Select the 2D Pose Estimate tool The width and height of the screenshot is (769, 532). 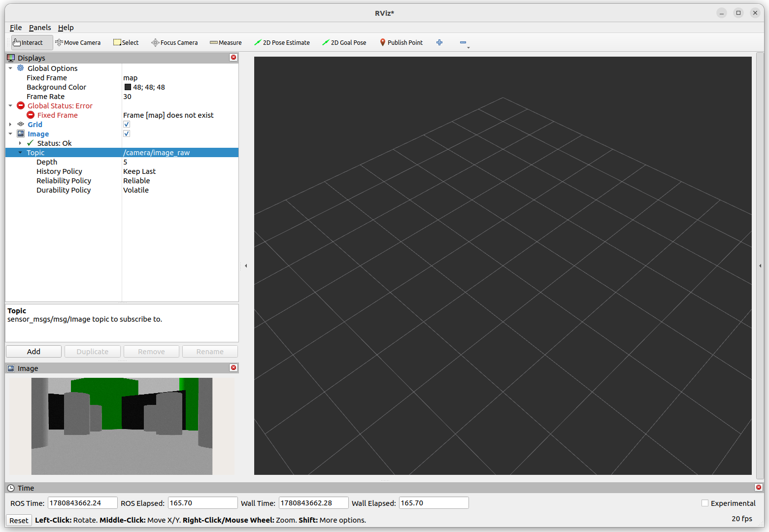pyautogui.click(x=282, y=42)
